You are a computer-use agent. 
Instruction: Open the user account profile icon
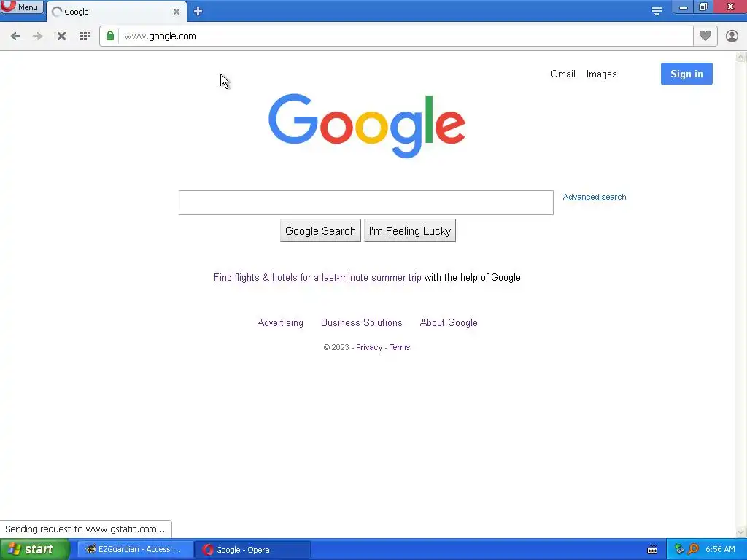[732, 36]
